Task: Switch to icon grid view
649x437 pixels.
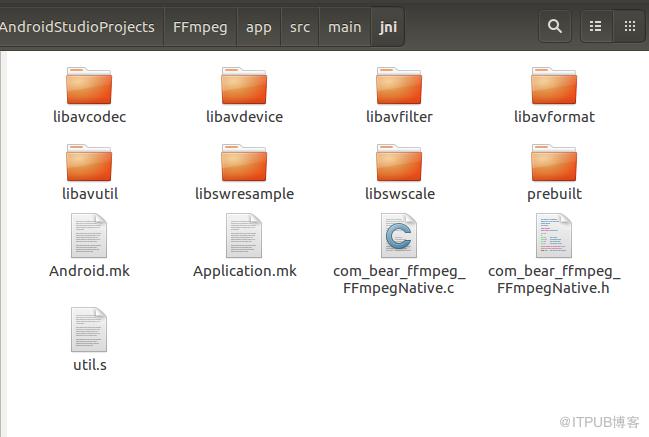Action: point(630,26)
